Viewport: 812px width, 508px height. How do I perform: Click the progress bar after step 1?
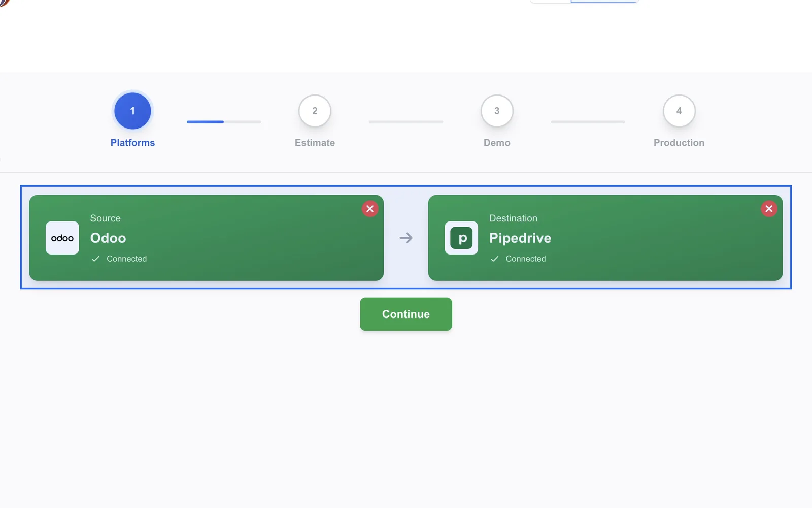point(224,122)
